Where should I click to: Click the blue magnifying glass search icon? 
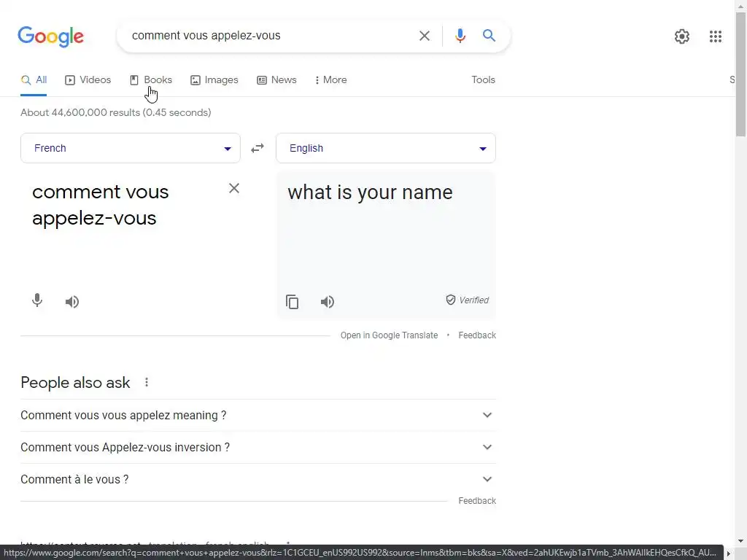coord(489,36)
